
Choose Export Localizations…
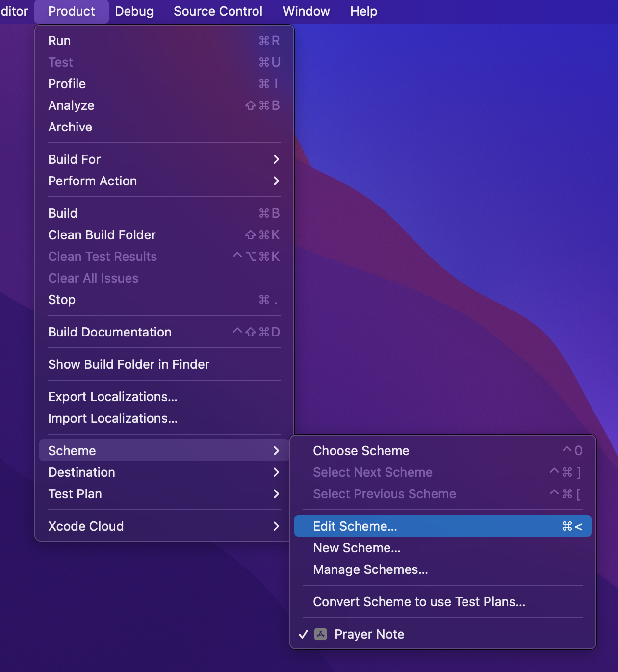click(164, 397)
